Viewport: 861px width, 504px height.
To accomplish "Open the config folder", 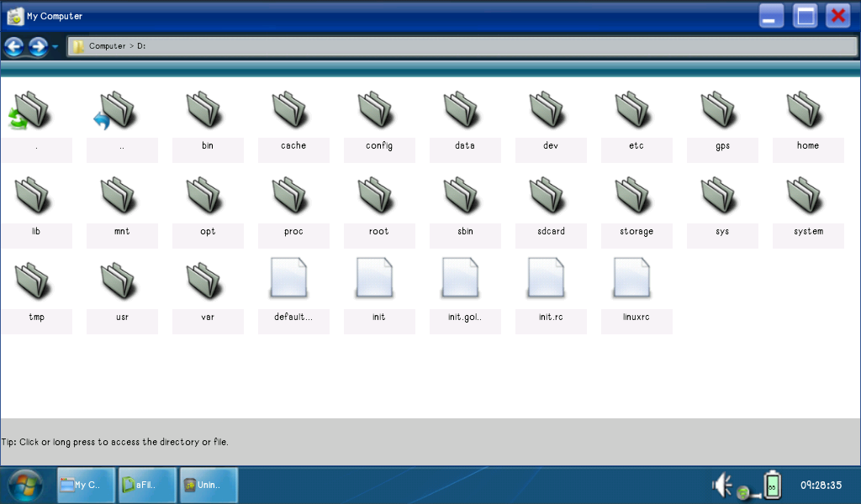I will pos(375,110).
